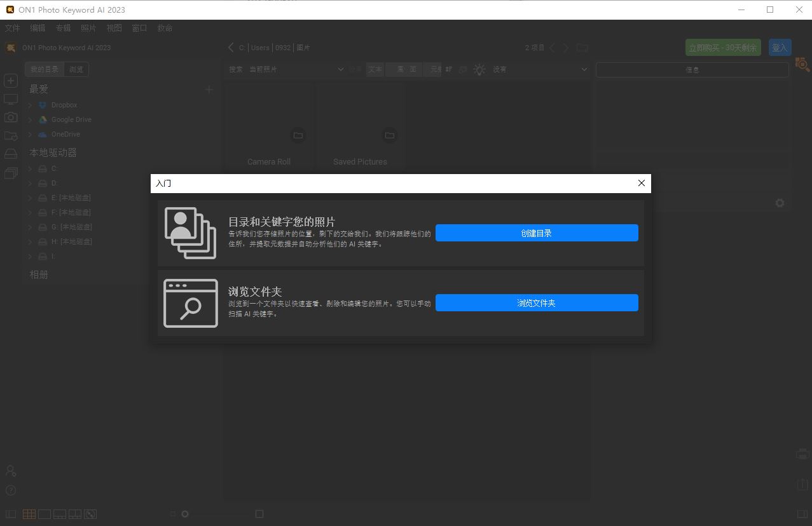Click the print icon at right edge
Viewport: 812px width, 526px height.
click(x=802, y=454)
